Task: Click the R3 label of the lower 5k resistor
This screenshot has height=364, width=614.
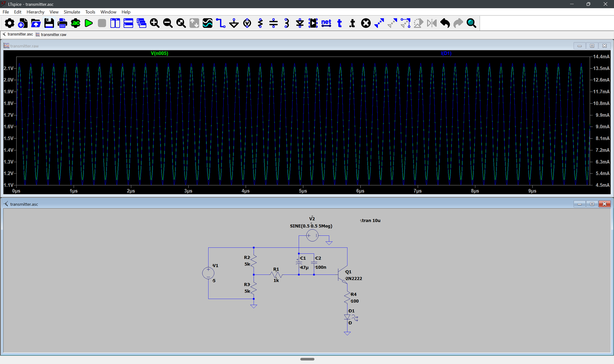Action: tap(247, 285)
